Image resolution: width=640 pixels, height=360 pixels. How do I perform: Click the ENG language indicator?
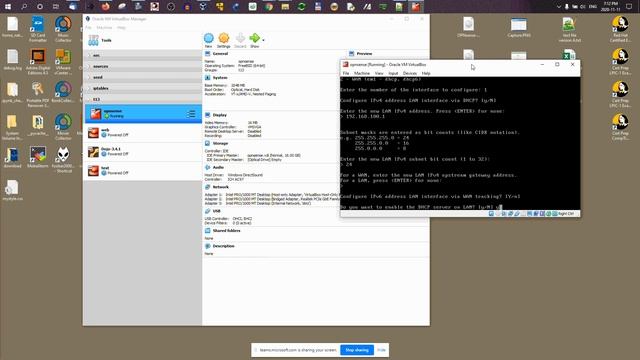(x=593, y=7)
